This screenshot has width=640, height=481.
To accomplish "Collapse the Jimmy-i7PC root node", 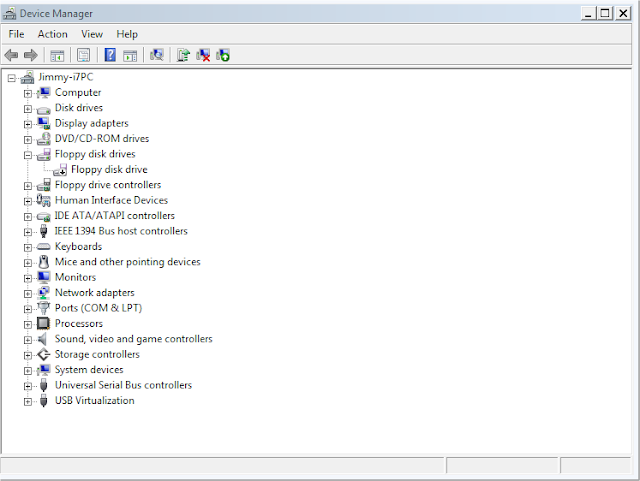I will 11,78.
